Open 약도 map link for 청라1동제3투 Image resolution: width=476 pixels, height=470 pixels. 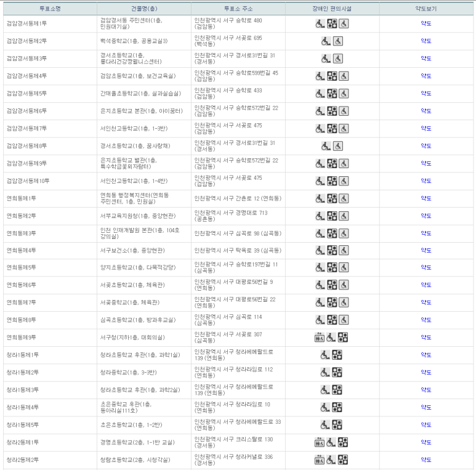pos(426,389)
